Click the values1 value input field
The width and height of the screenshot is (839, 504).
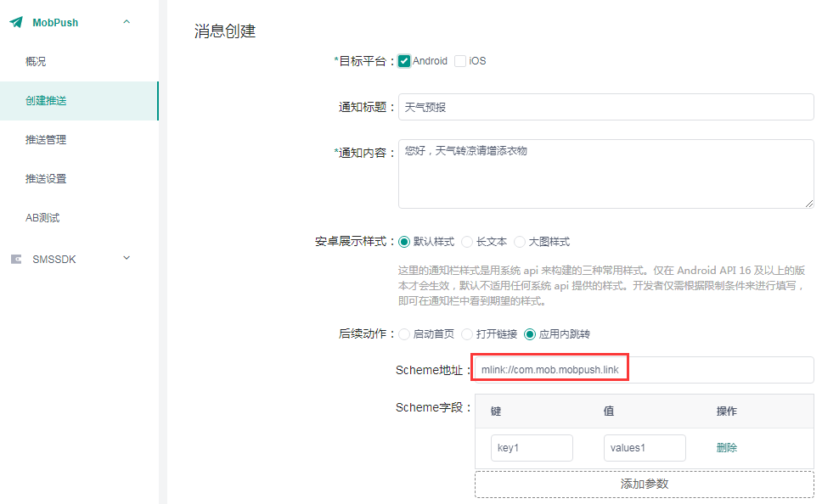645,447
